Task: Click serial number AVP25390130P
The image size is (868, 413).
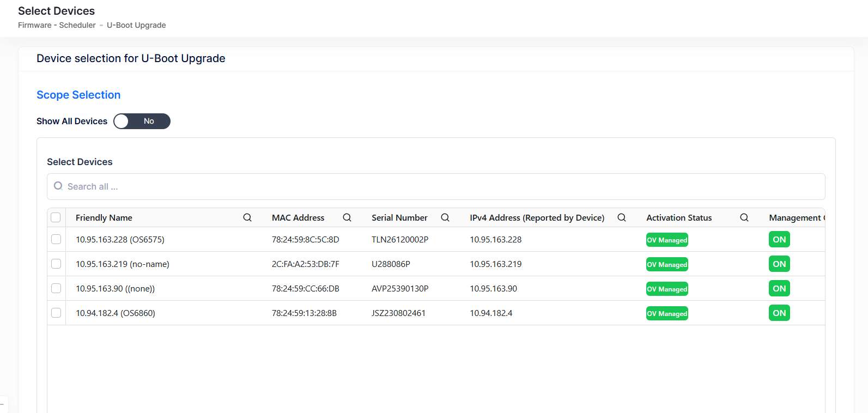Action: (400, 288)
